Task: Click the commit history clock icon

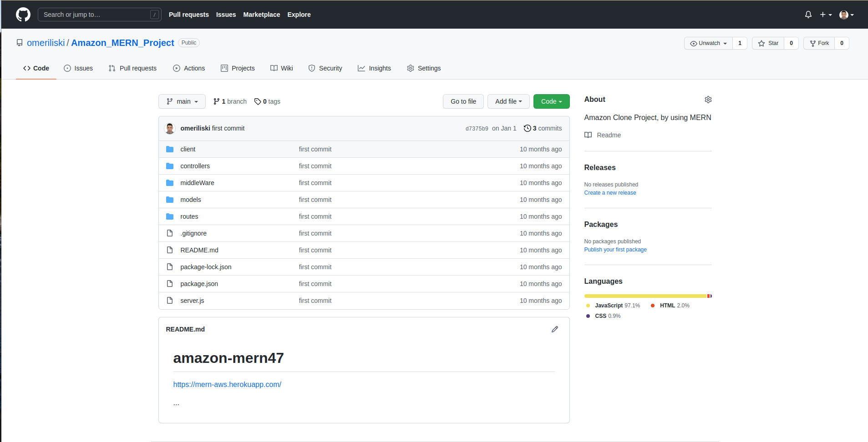Action: (527, 128)
